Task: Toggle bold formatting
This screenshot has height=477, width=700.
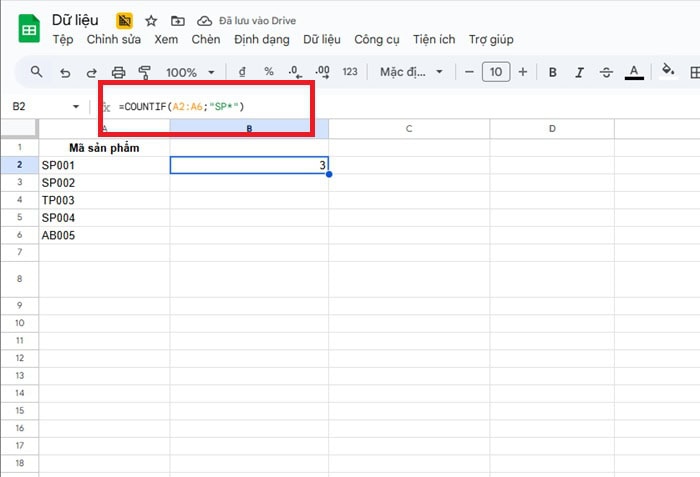Action: pos(551,72)
